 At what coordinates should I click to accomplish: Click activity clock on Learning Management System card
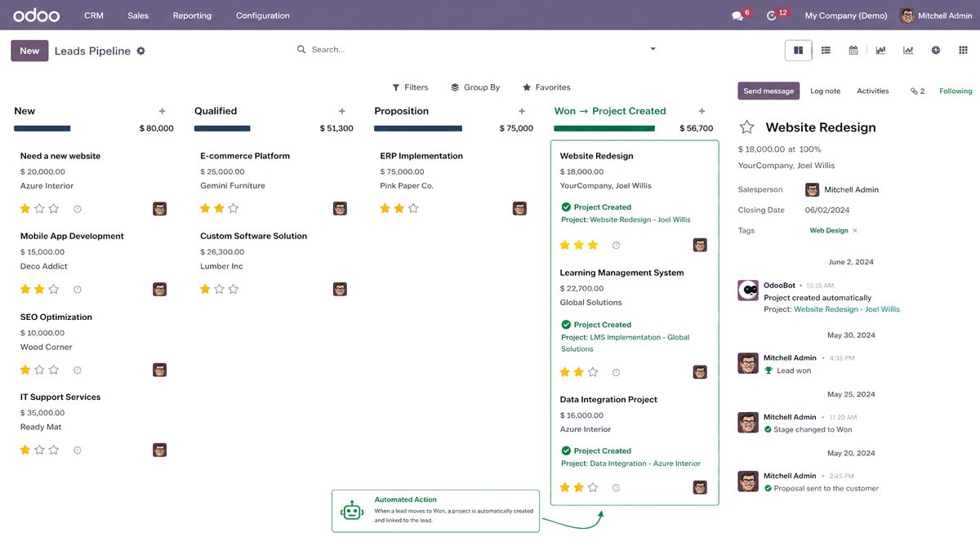pos(617,372)
